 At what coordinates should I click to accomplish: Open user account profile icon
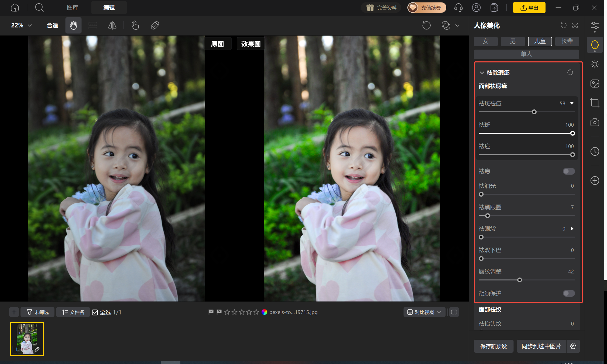click(476, 8)
